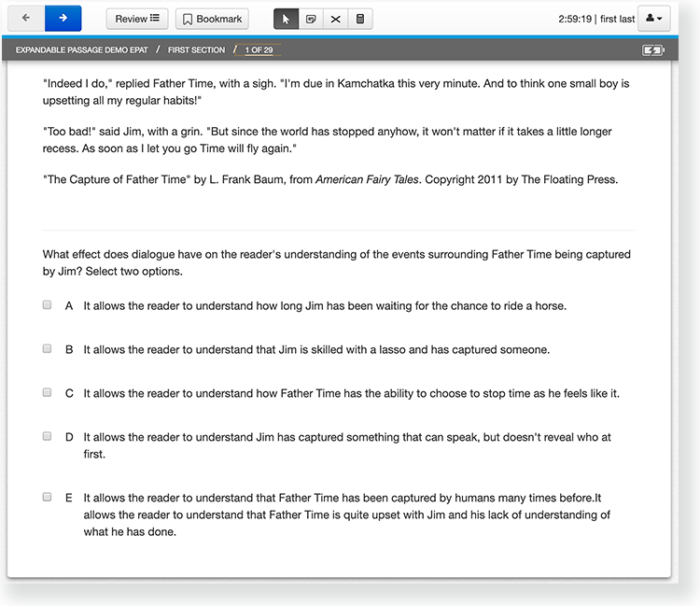
Task: Check option A about riding a horse
Action: [x=47, y=305]
